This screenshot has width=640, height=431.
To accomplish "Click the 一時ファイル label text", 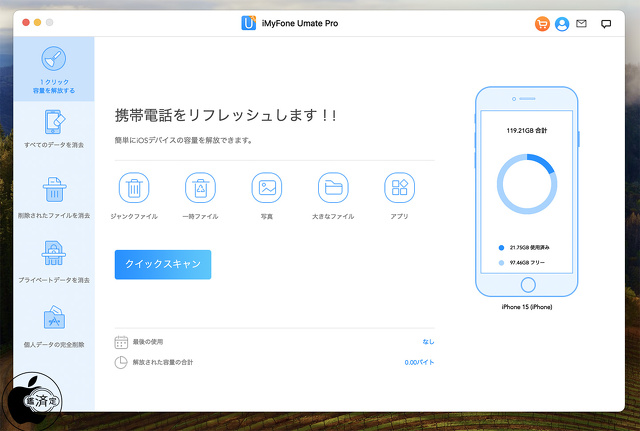I will pyautogui.click(x=200, y=216).
